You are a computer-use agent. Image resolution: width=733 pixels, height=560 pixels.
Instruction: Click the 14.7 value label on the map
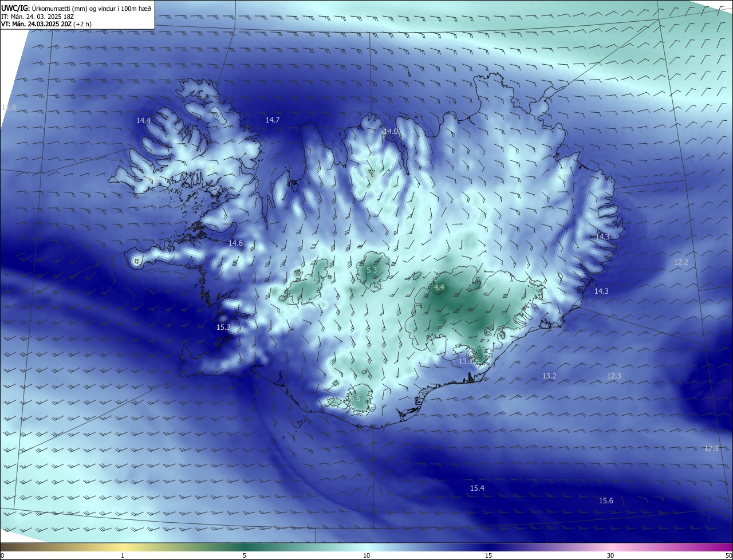click(273, 120)
